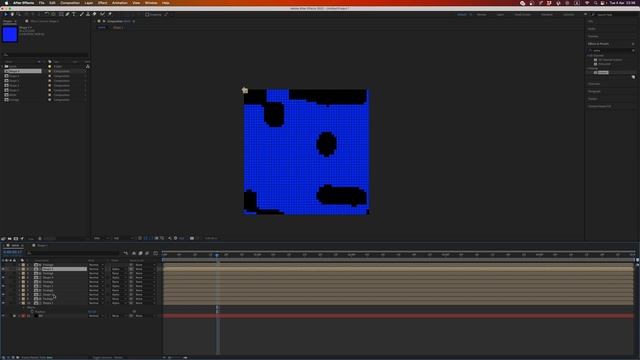The height and width of the screenshot is (360, 640).
Task: Open blend mode dropdown for layer 11
Action: [x=96, y=316]
